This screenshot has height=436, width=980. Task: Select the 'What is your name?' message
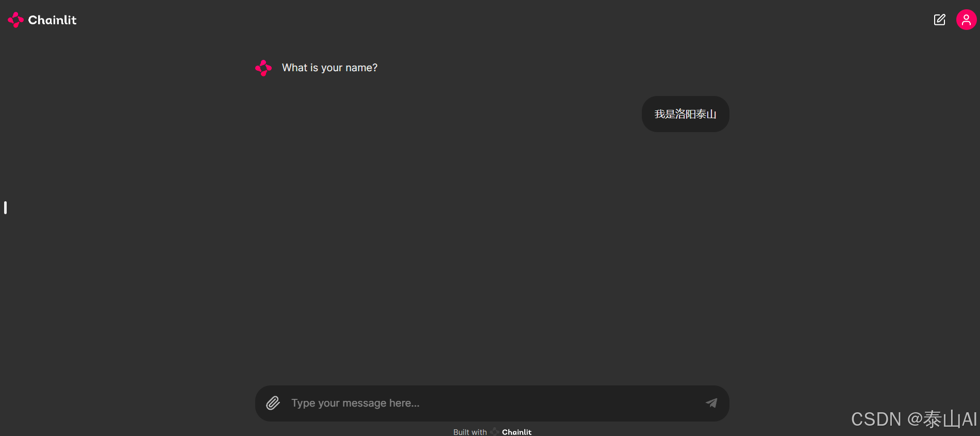pyautogui.click(x=329, y=68)
